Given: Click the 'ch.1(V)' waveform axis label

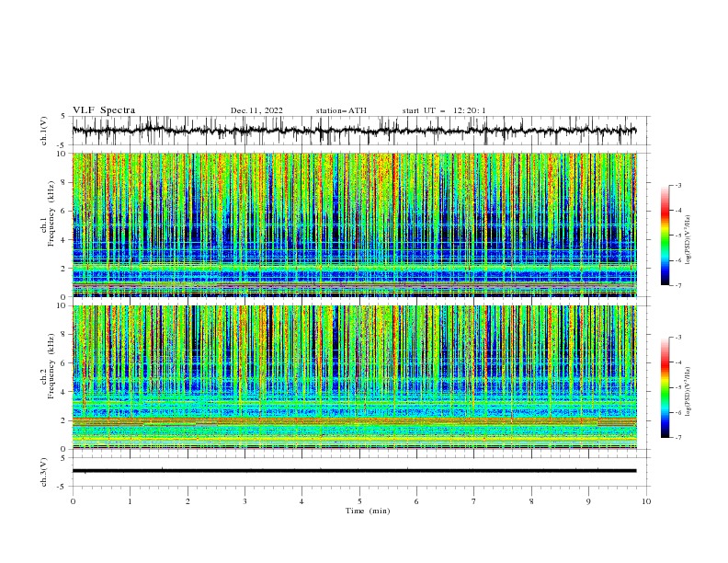Looking at the screenshot, I should tap(44, 131).
